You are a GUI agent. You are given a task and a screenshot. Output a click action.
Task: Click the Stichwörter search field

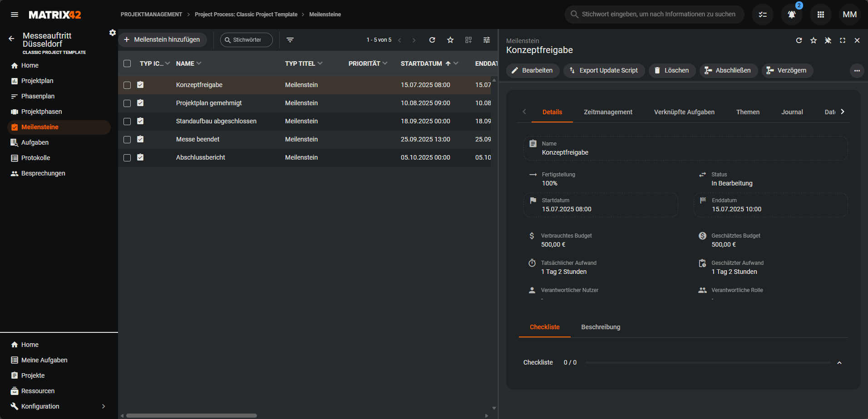pyautogui.click(x=247, y=40)
